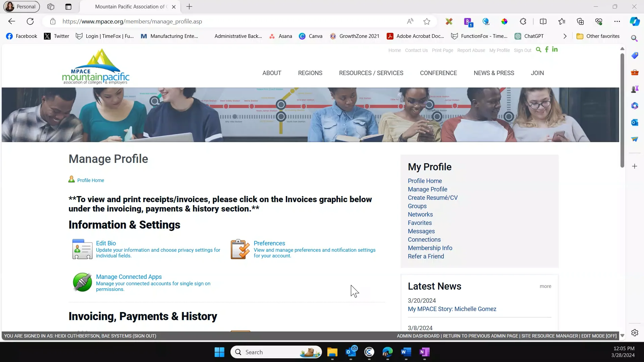
Task: Open the Outlook icon in the Edge sidebar
Action: pos(635,123)
